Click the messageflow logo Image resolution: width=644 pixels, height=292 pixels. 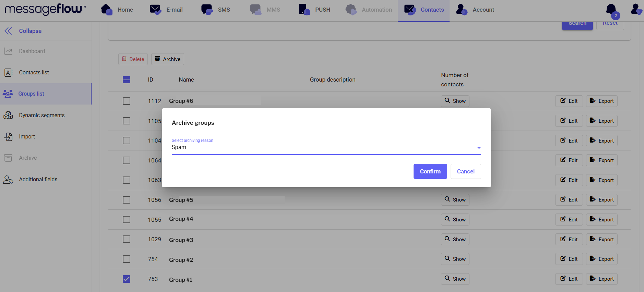(x=45, y=10)
